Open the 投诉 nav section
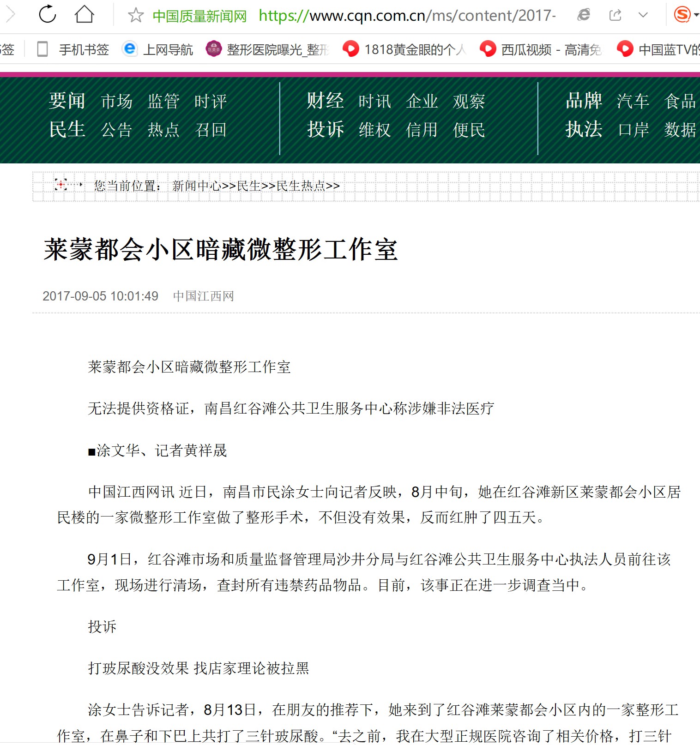Screen dimensions: 700x745 pyautogui.click(x=326, y=129)
